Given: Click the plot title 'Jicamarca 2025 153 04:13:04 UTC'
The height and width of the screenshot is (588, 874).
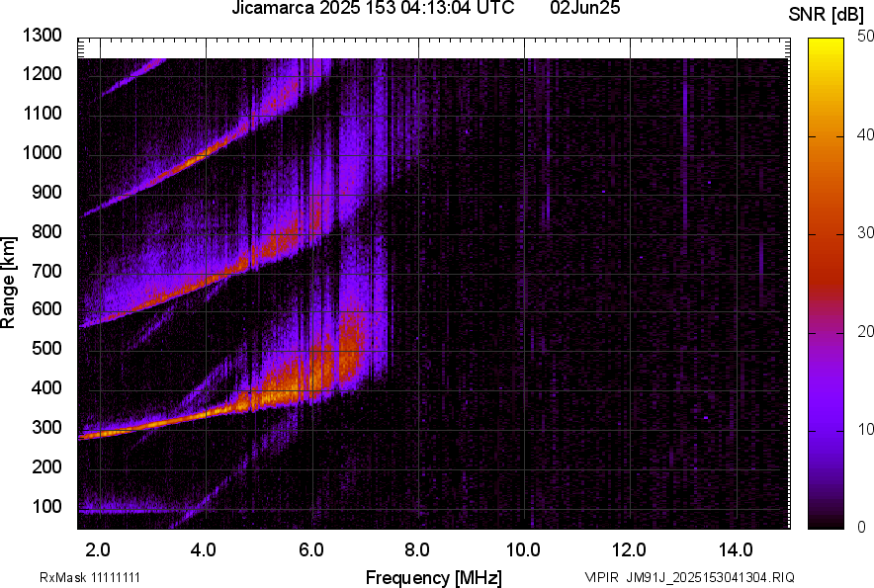Looking at the screenshot, I should (372, 9).
